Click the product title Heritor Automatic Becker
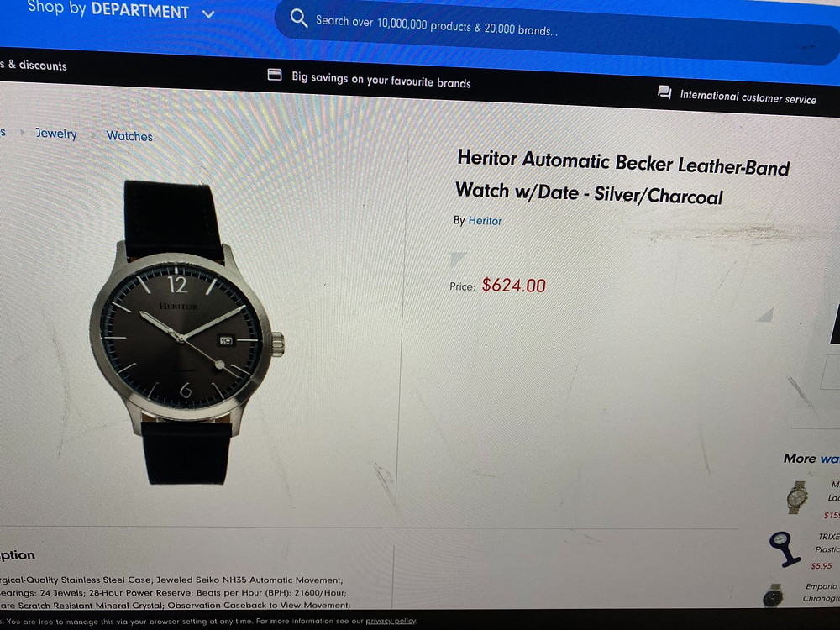 coord(622,177)
